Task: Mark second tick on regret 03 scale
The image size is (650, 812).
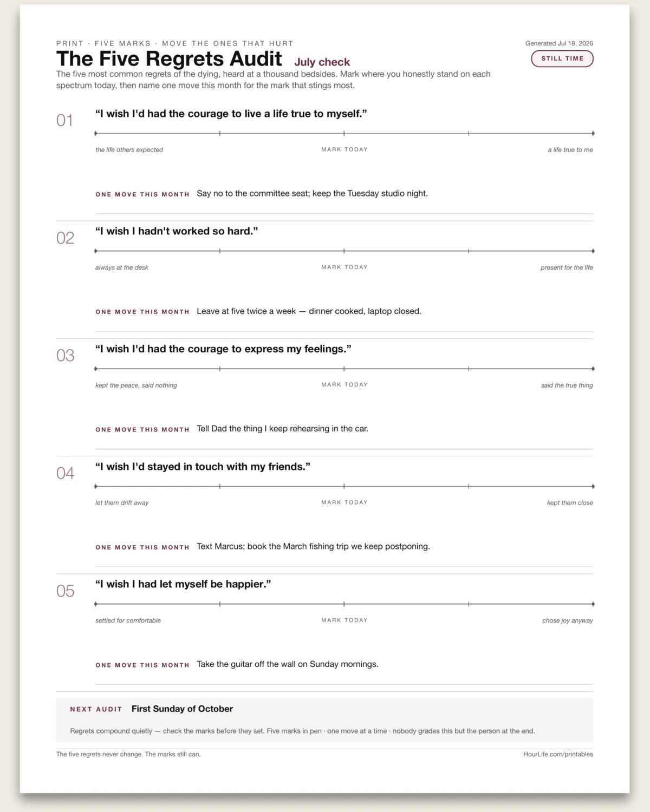Action: (220, 369)
